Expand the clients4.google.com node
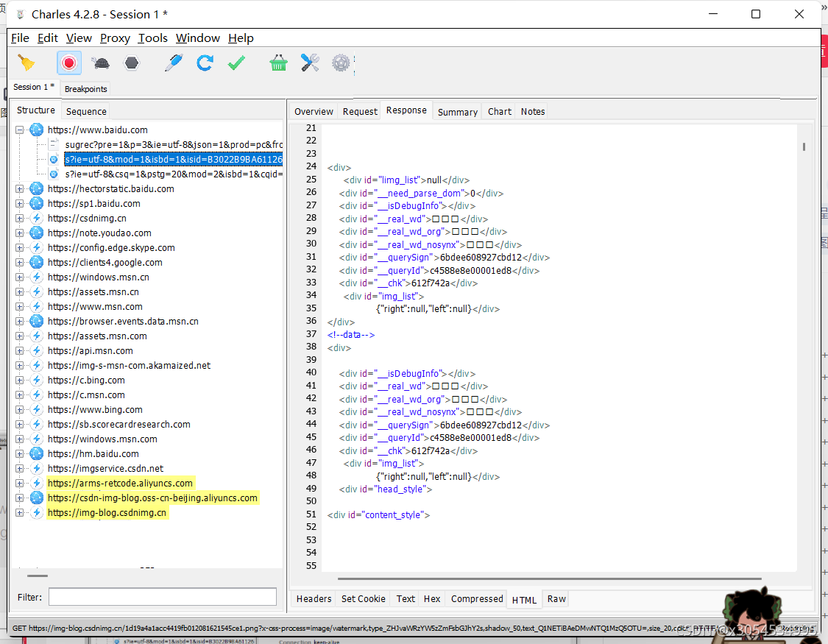The width and height of the screenshot is (828, 644). point(20,263)
